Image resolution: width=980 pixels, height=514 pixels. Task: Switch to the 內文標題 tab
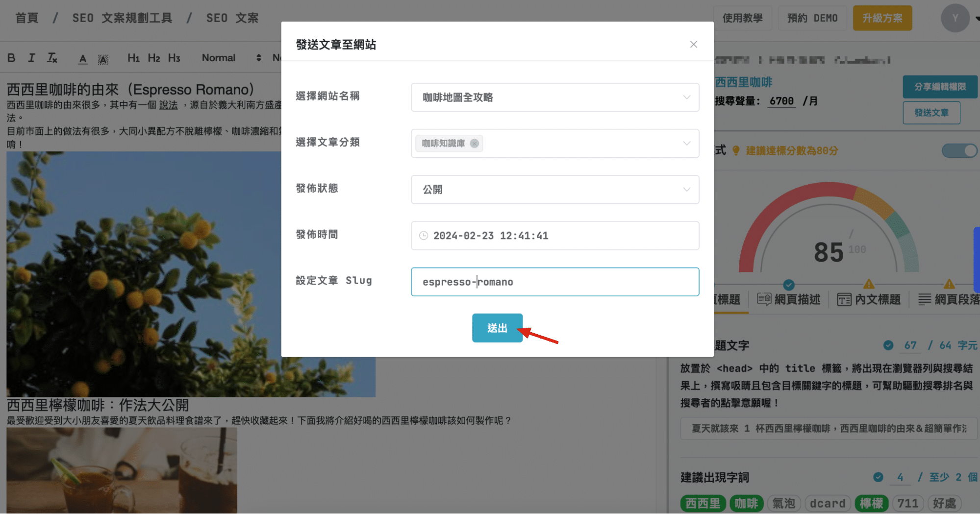coord(869,299)
